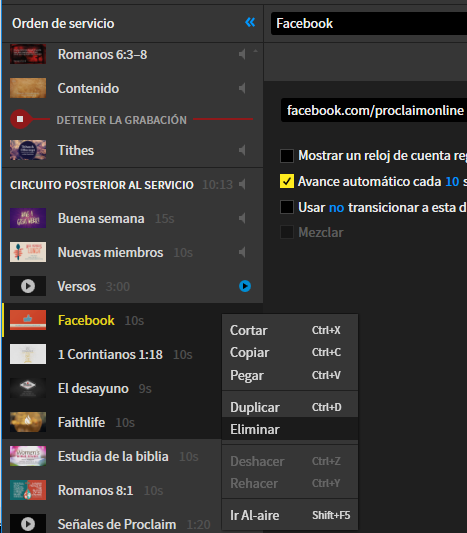The image size is (467, 533).
Task: Select the Versos item label
Action: point(76,286)
